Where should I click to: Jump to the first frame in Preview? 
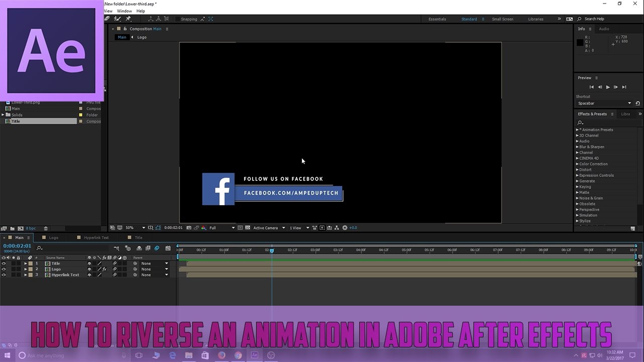point(592,87)
